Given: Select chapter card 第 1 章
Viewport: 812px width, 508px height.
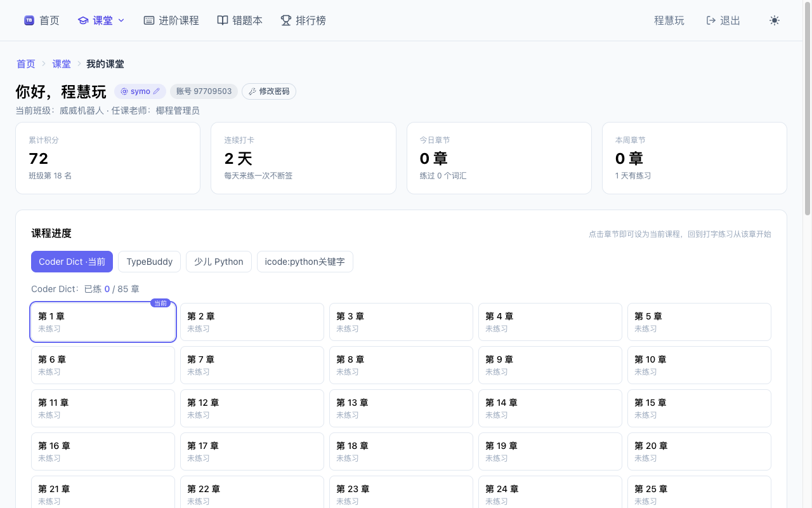Looking at the screenshot, I should 103,322.
